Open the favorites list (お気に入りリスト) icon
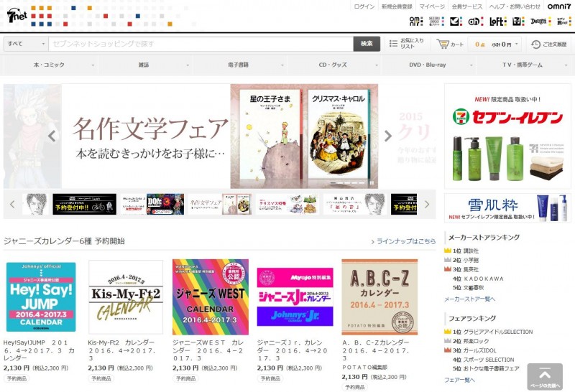Screen dimensions: 575x392 click(x=393, y=44)
